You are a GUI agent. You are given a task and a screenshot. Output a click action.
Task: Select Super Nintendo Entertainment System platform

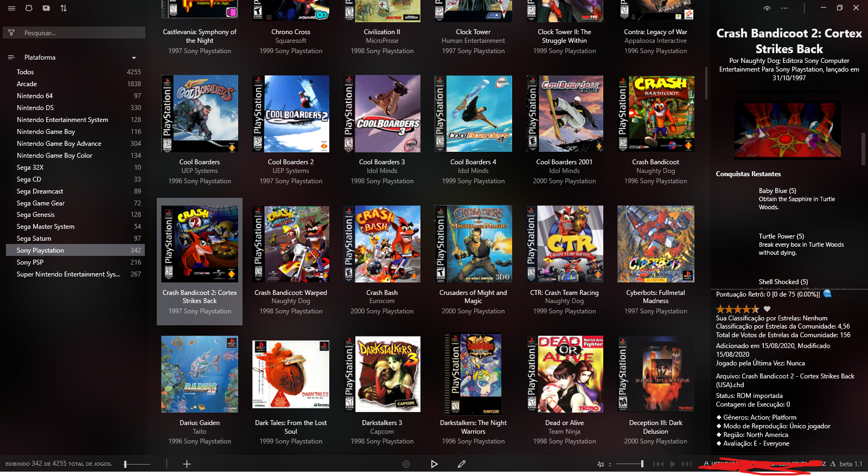[x=75, y=274]
